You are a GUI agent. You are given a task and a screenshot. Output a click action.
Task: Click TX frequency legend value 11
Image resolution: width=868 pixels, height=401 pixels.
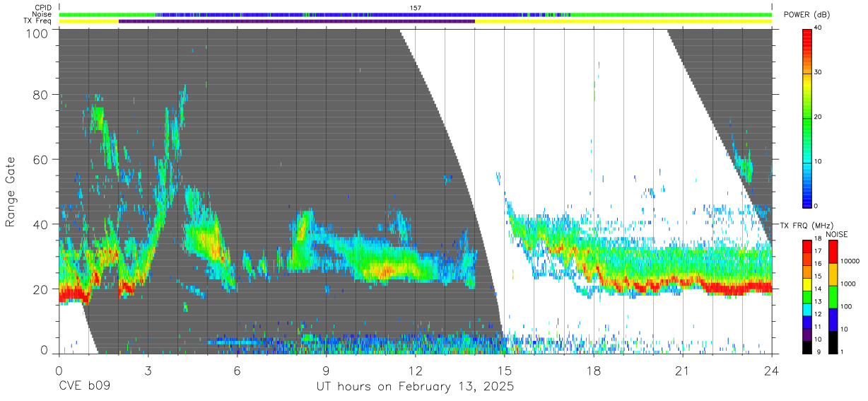(x=819, y=327)
